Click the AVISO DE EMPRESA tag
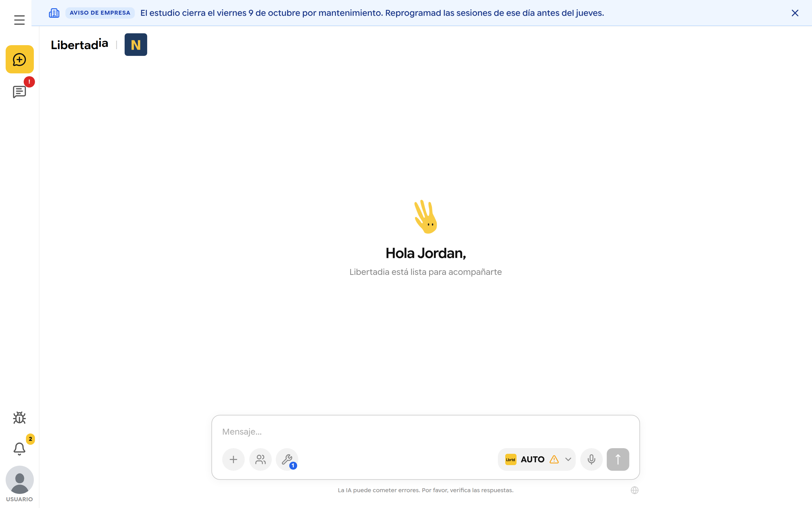Image resolution: width=812 pixels, height=508 pixels. pyautogui.click(x=100, y=13)
